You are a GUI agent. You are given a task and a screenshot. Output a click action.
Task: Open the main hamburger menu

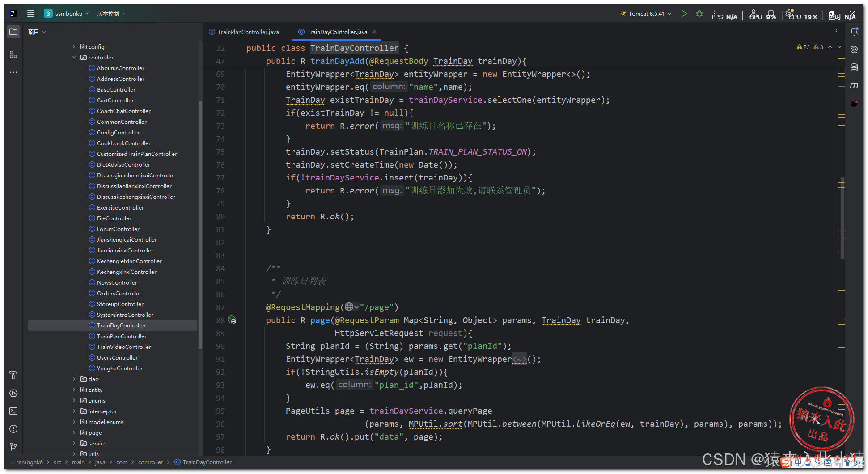coord(31,13)
